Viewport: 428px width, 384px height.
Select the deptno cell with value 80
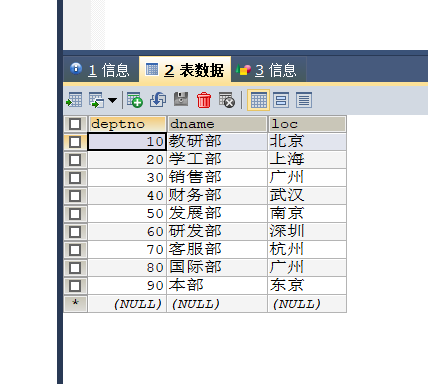point(127,268)
